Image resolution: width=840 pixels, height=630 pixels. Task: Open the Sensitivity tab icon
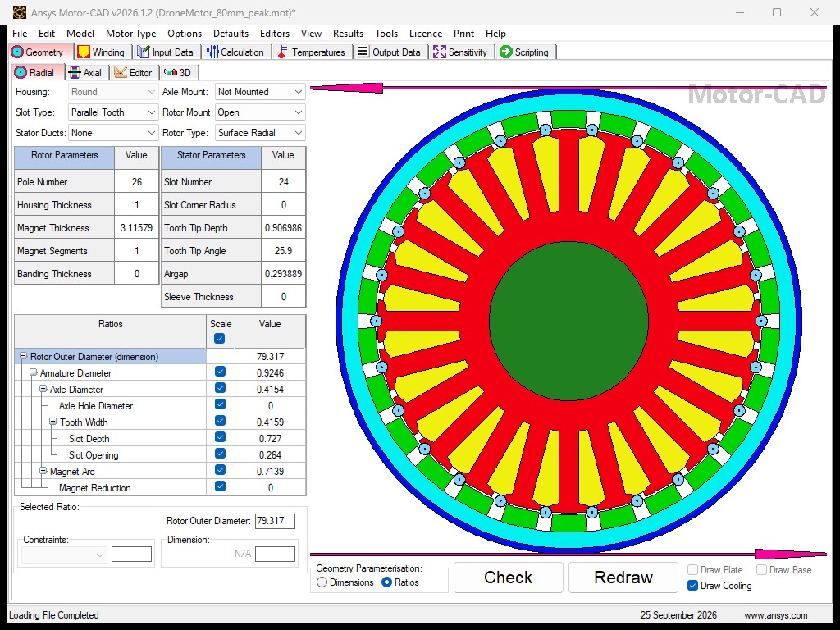[440, 52]
